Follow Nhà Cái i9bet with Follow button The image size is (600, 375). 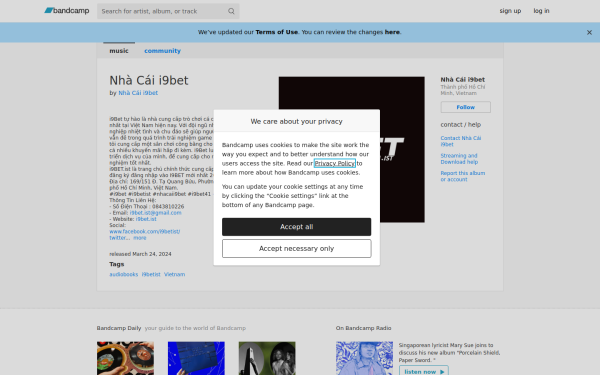point(465,107)
